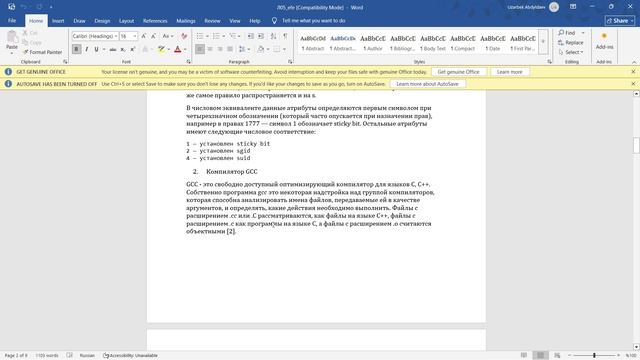The height and width of the screenshot is (360, 640).
Task: Expand the Numbering list dropdown
Action: 224,36
